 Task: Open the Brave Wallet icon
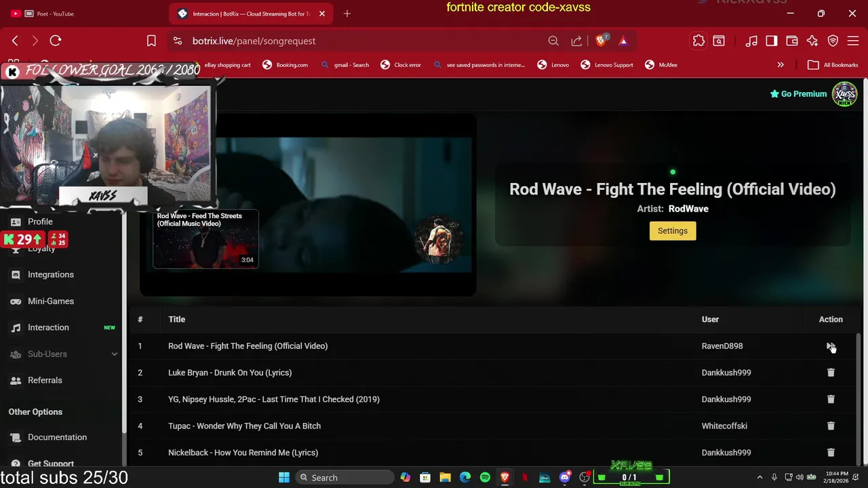[792, 41]
